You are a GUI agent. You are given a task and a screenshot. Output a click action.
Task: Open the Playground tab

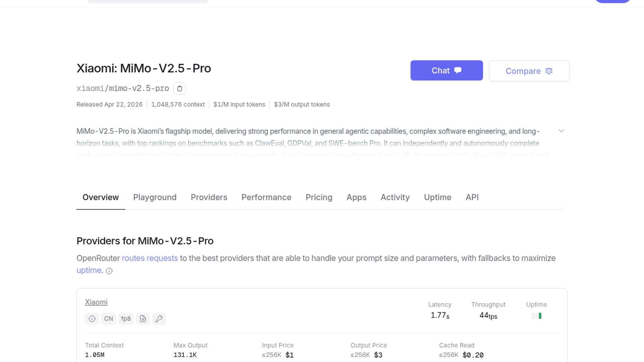click(x=155, y=197)
